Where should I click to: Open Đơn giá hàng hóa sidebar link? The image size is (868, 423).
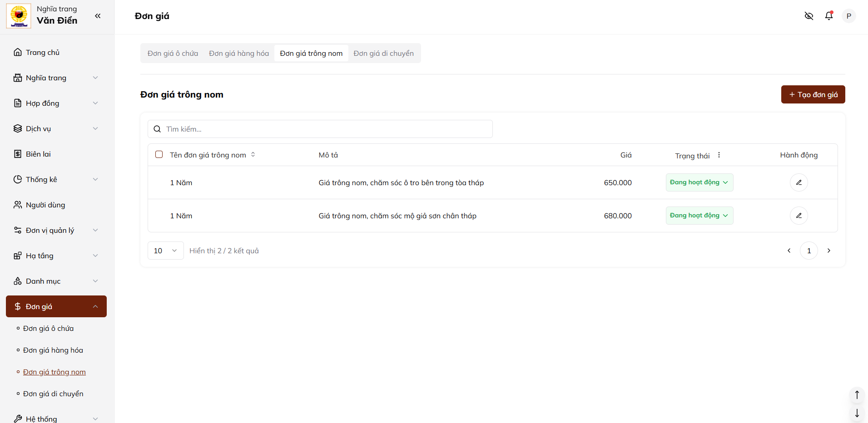(x=53, y=350)
